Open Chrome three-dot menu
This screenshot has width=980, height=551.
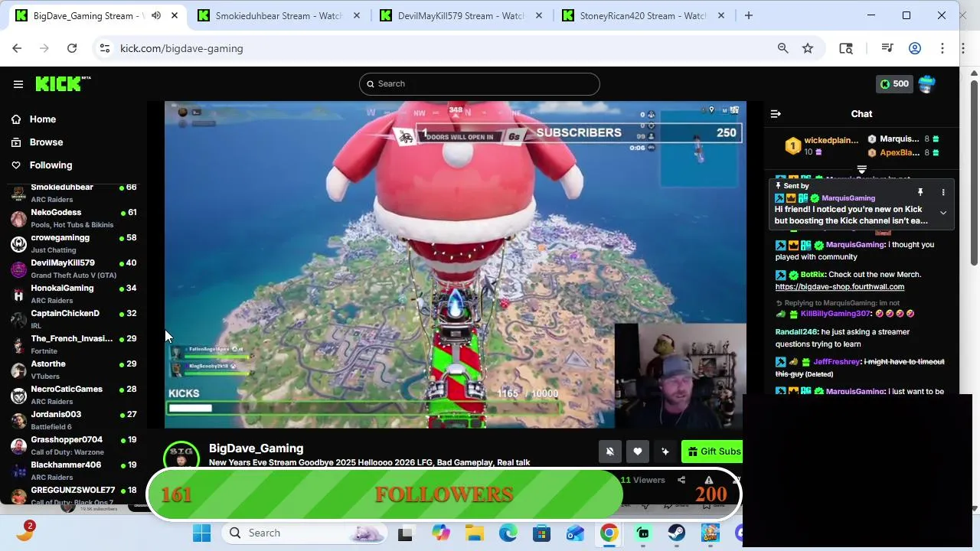(x=942, y=48)
